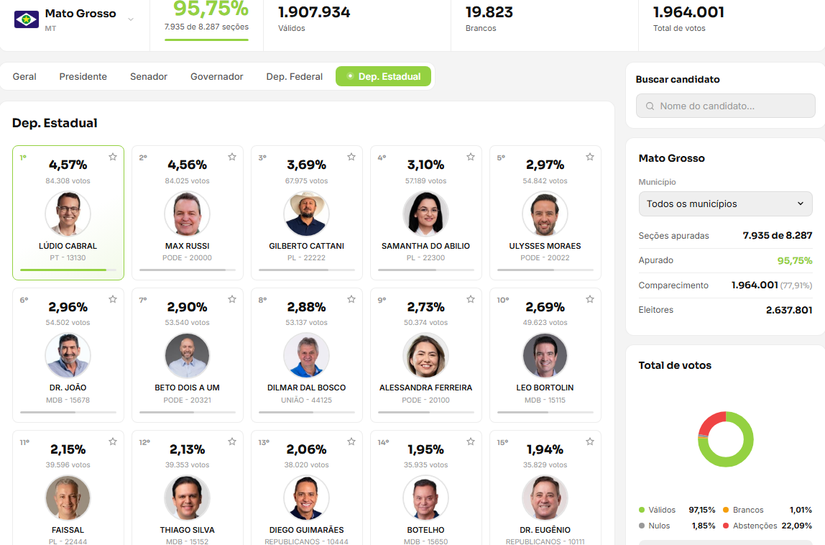Click the ULYSSES MORAES candidate name
Image resolution: width=825 pixels, height=545 pixels.
point(545,246)
